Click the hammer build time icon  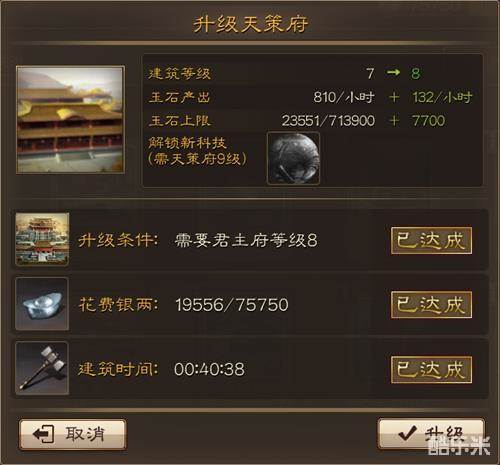coord(42,368)
